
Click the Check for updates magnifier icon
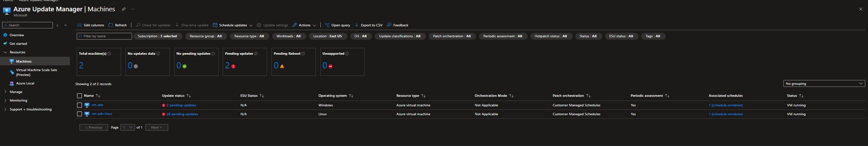tap(138, 25)
